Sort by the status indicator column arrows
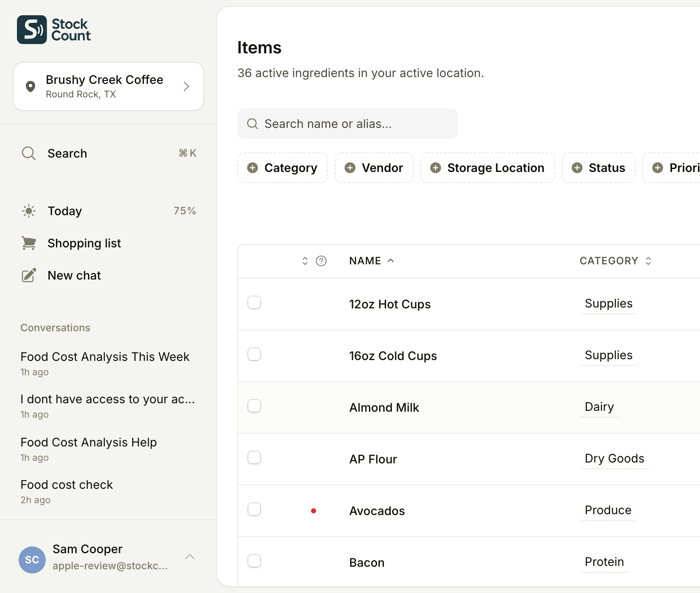Viewport: 700px width, 593px height. click(305, 261)
